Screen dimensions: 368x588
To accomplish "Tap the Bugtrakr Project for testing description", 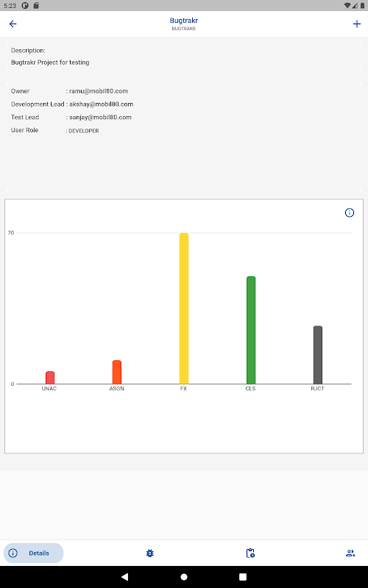I will point(50,62).
